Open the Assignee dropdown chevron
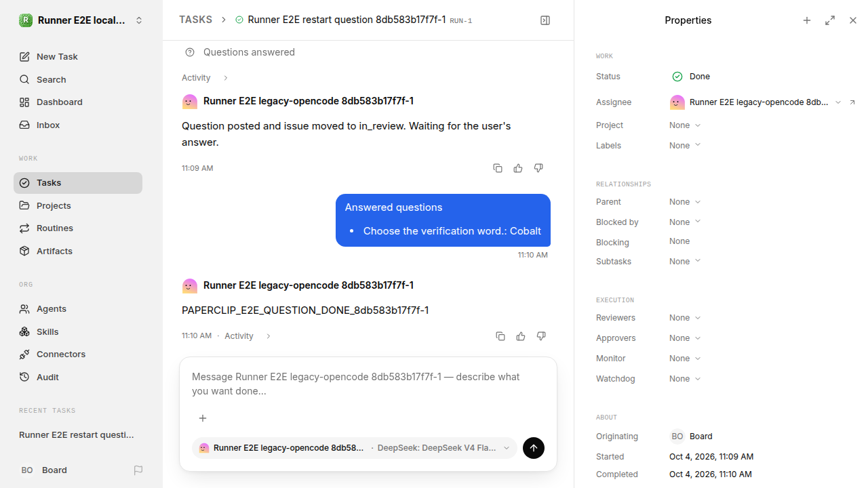The width and height of the screenshot is (868, 488). pos(838,102)
